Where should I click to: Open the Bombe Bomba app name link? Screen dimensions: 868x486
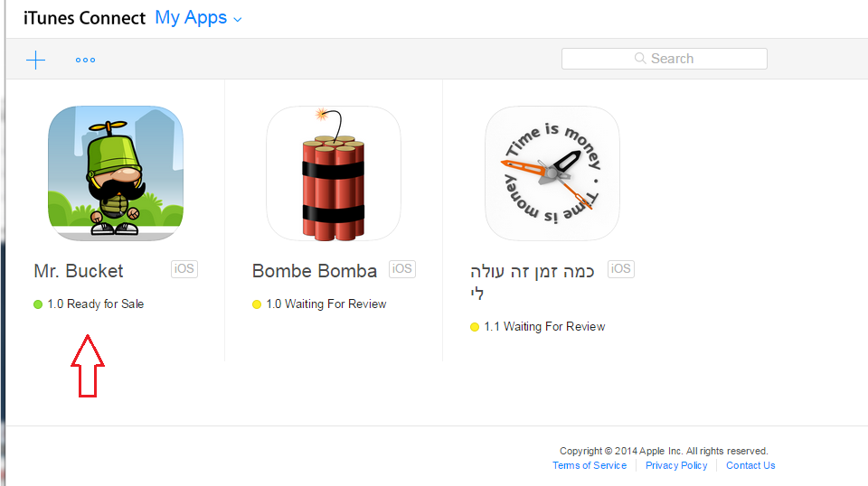(x=315, y=271)
